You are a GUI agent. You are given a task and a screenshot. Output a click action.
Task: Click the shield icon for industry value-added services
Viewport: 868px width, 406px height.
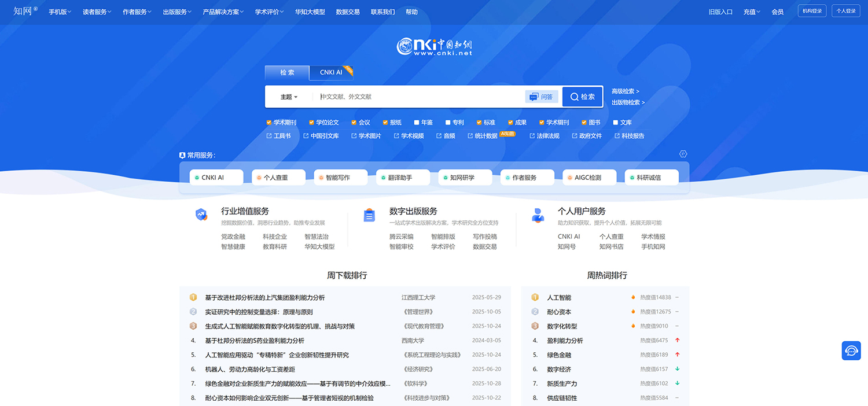pos(201,215)
